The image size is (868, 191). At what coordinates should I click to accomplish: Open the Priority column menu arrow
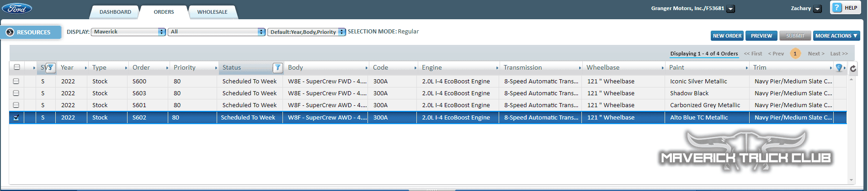(216, 68)
